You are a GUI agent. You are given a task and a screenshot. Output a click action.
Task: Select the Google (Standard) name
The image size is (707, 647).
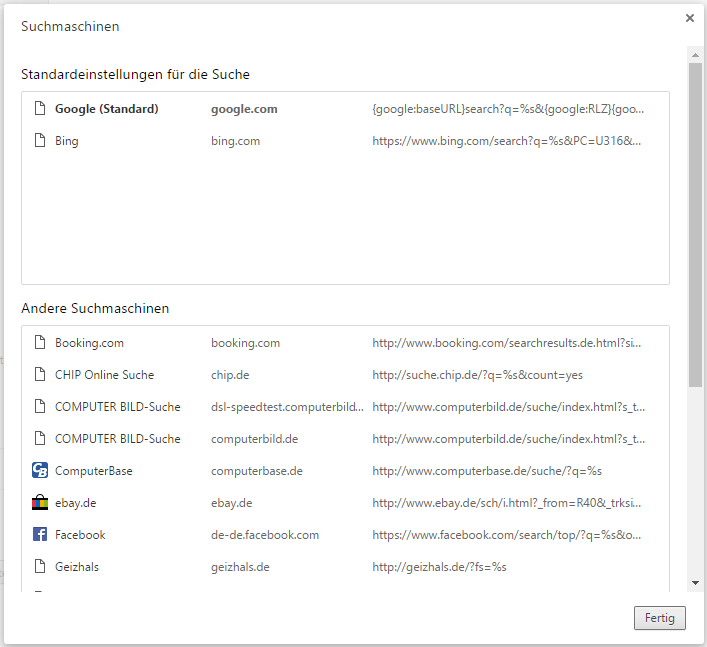click(106, 109)
